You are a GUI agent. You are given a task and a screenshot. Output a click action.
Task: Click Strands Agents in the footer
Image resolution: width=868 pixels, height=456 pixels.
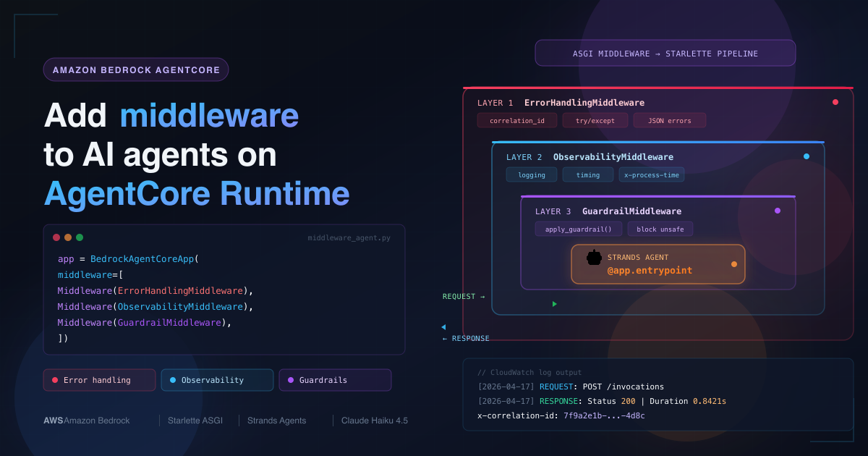tap(277, 421)
